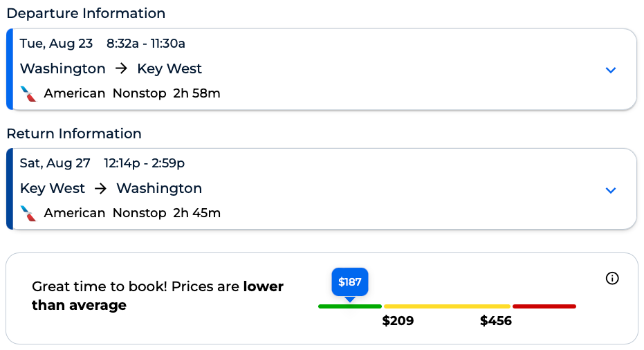644x350 pixels.
Task: Click the American Airlines logo in departure card
Action: (28, 93)
